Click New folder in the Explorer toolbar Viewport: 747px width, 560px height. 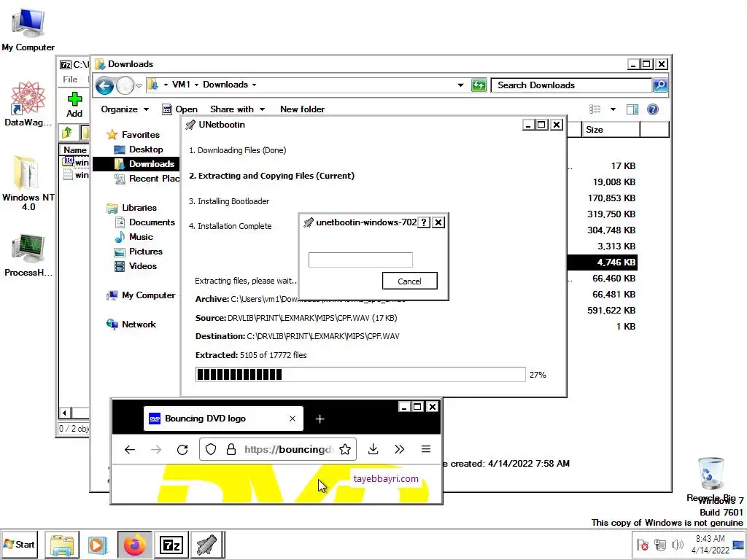click(302, 109)
